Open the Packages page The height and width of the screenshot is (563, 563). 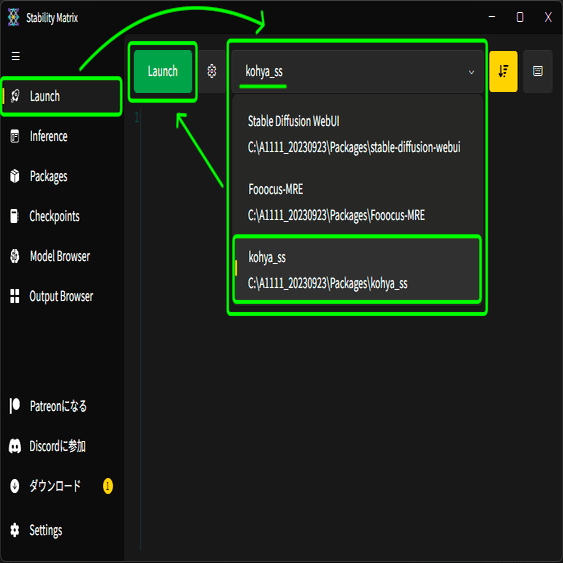click(62, 176)
